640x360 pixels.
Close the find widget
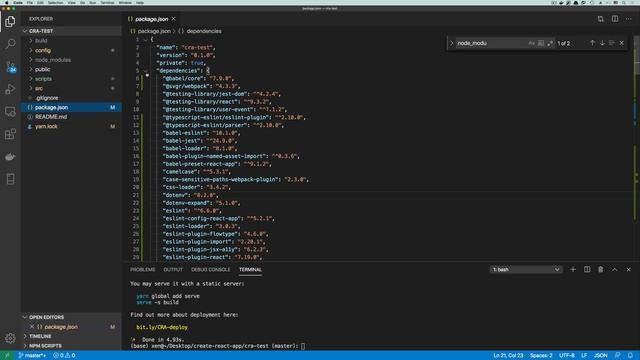pyautogui.click(x=622, y=43)
